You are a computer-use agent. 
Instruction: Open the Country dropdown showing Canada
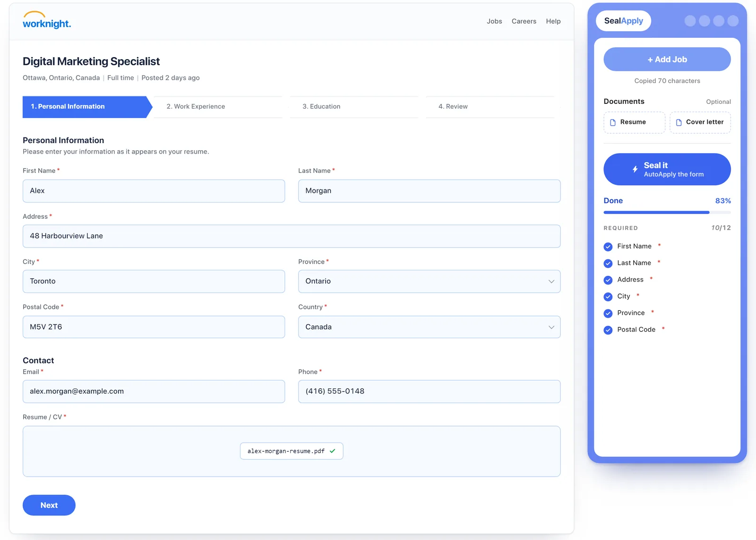(x=429, y=327)
